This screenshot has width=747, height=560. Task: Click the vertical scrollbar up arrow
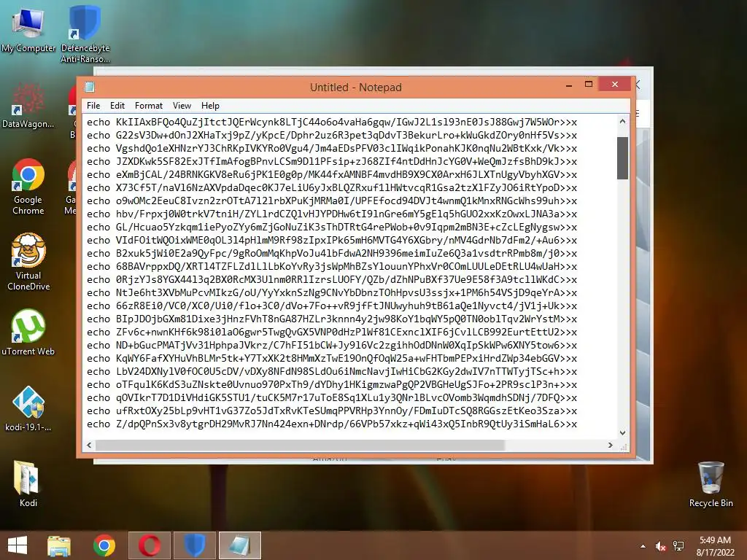[x=622, y=122]
